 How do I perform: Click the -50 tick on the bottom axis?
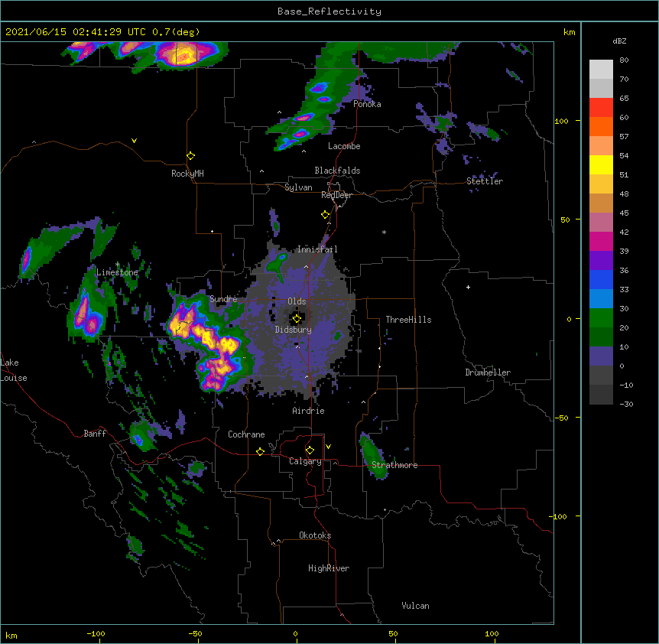[x=195, y=633]
